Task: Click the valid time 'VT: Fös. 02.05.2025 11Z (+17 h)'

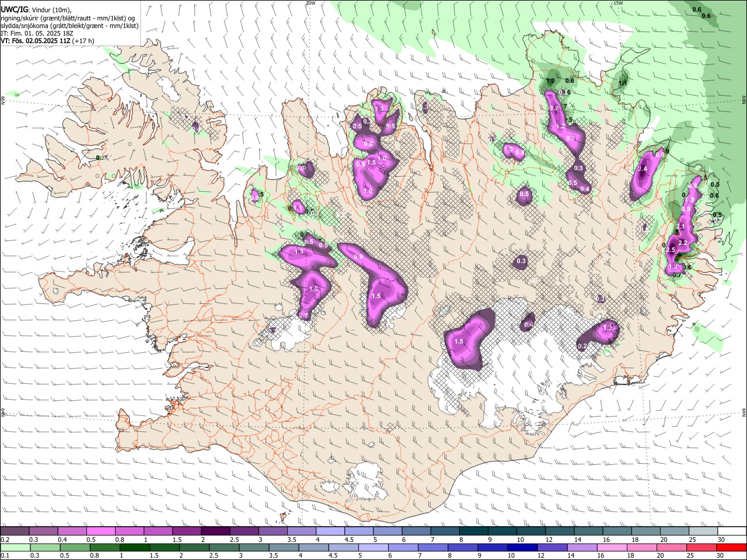Action: tap(48, 41)
